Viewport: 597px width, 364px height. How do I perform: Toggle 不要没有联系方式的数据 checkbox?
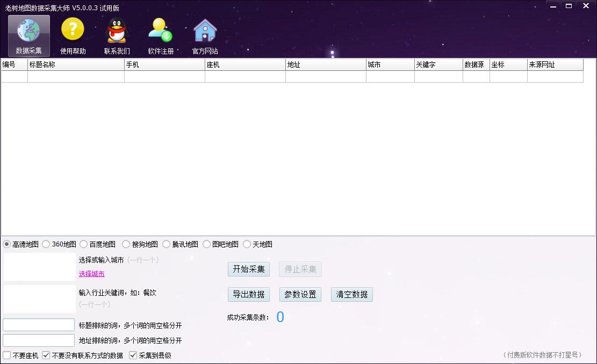46,355
